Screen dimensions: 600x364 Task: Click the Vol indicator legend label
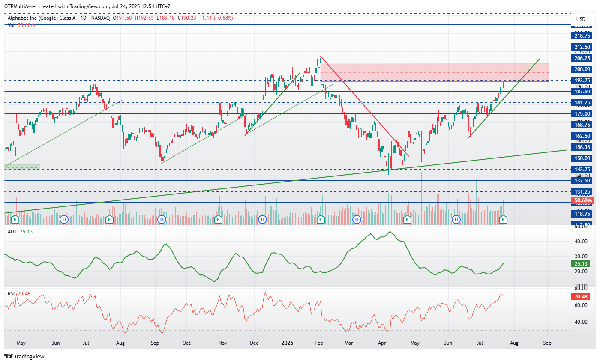(x=11, y=25)
